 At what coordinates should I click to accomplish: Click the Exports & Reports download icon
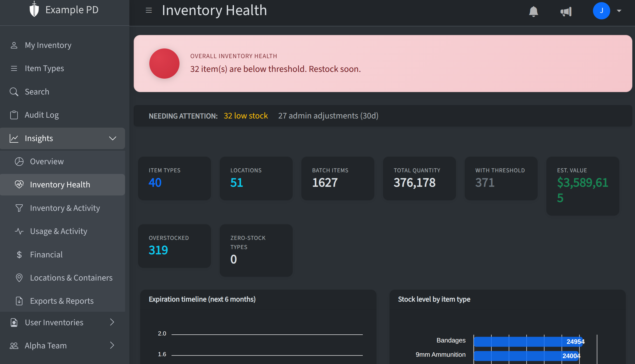click(x=19, y=301)
